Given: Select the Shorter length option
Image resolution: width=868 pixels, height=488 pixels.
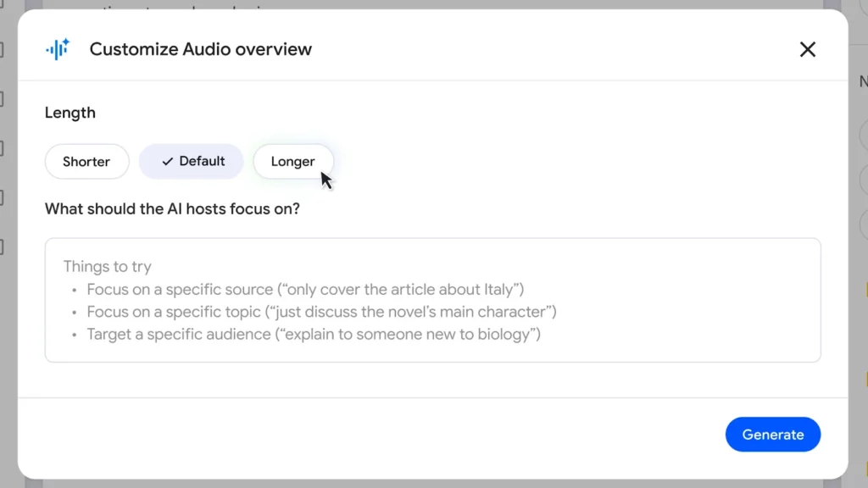Looking at the screenshot, I should [x=86, y=161].
